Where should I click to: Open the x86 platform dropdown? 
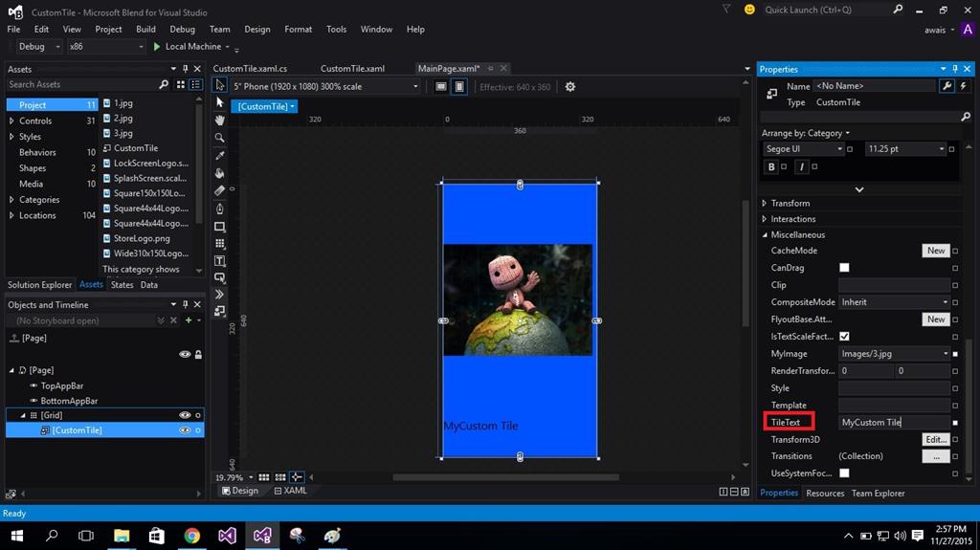pos(105,46)
